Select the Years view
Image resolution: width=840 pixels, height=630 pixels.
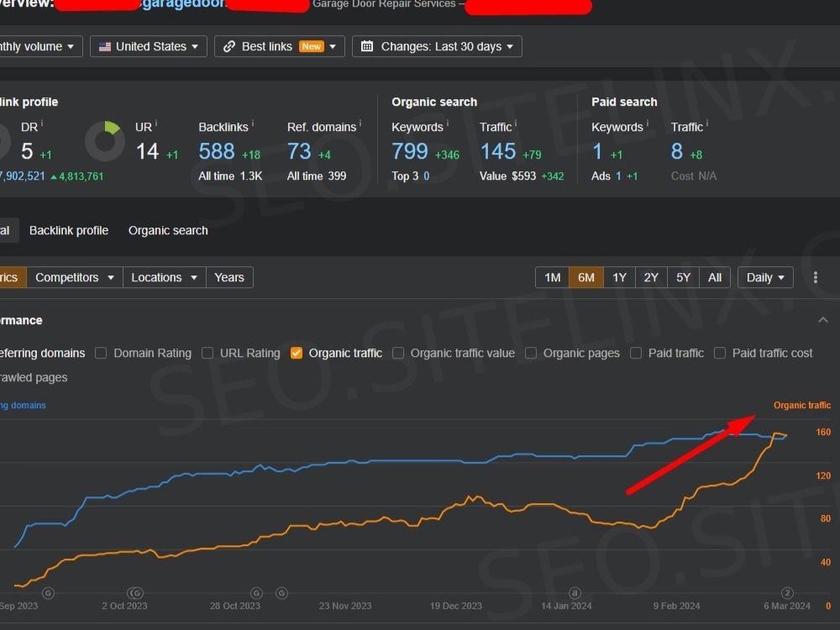coord(229,277)
